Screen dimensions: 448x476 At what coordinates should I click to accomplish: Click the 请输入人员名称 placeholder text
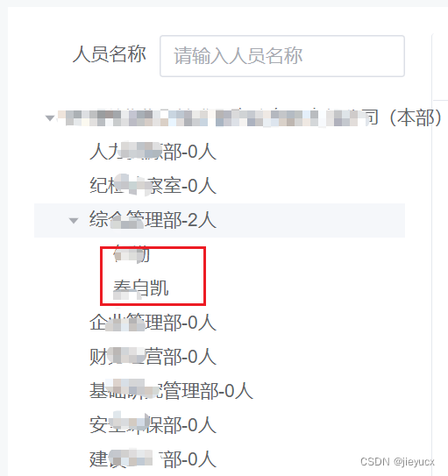coord(238,56)
